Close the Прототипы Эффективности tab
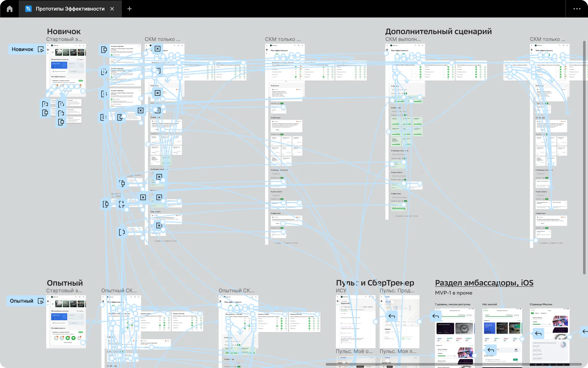The image size is (588, 368). (112, 9)
